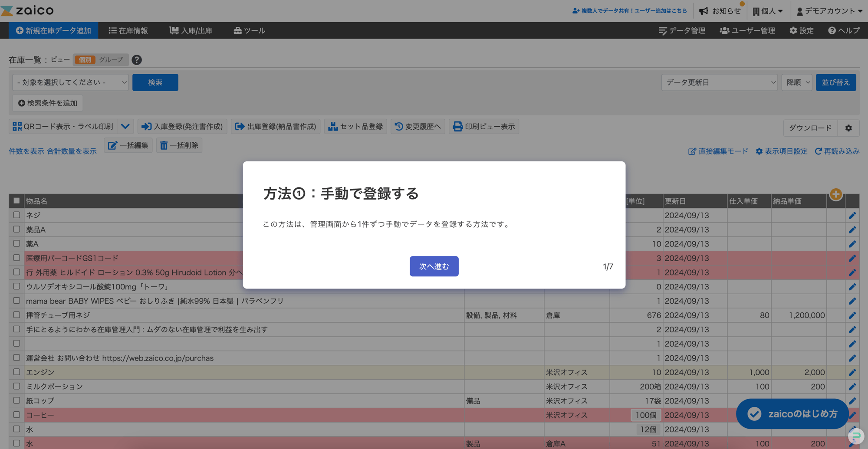Screen dimensions: 868x449
Task: Click the 件数を表示 link
Action: click(26, 151)
